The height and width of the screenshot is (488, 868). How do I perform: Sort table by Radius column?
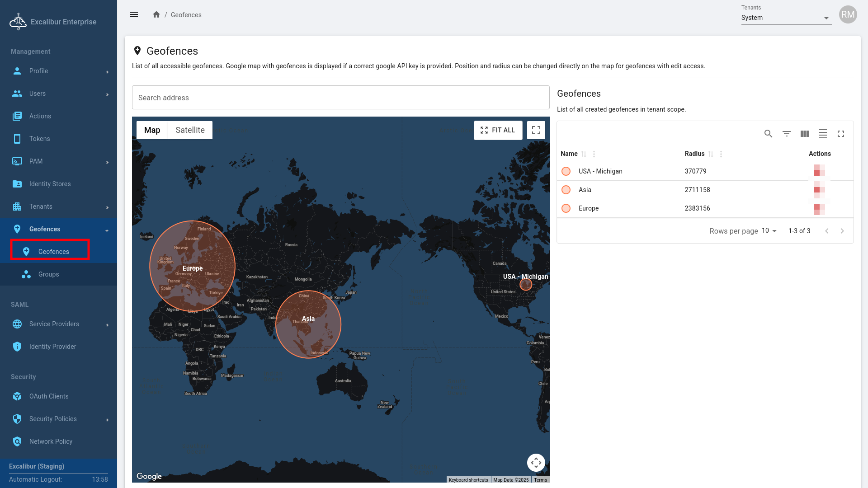[x=711, y=154]
